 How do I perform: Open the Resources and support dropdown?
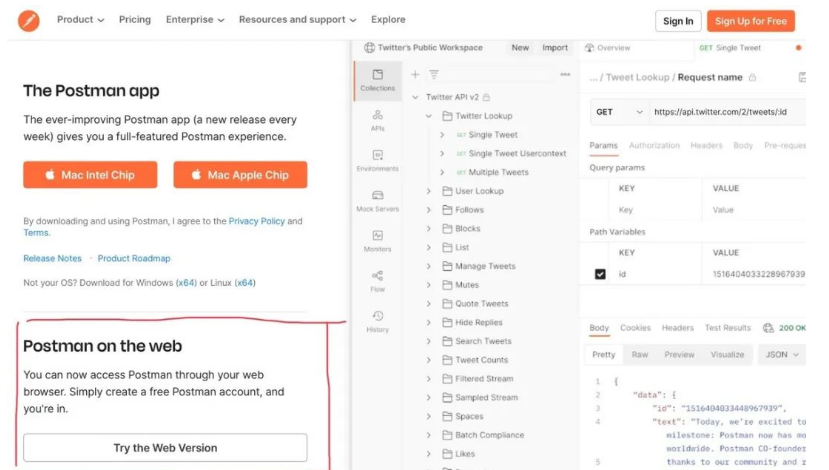298,20
